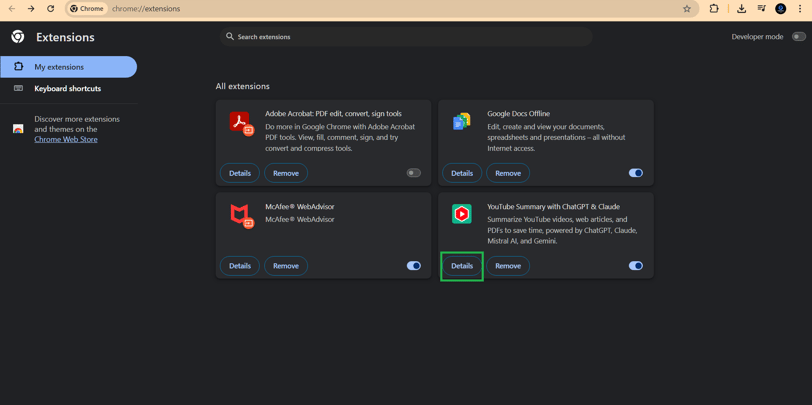Go forward with the browser forward arrow
Viewport: 812px width, 405px height.
pyautogui.click(x=31, y=9)
